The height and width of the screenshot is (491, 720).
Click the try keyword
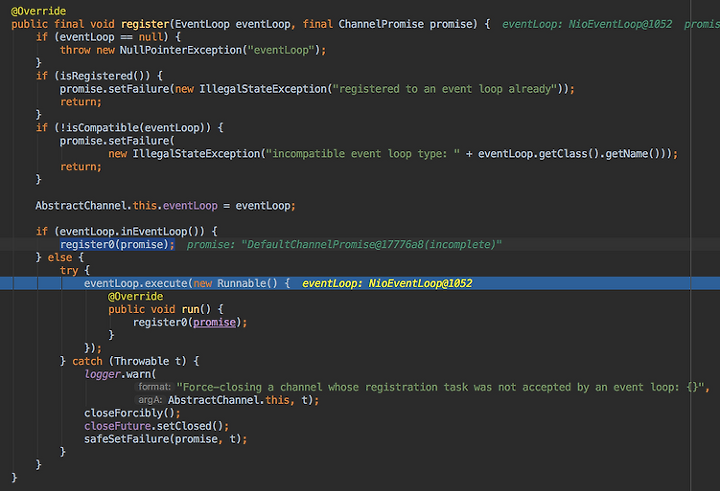[x=69, y=271]
